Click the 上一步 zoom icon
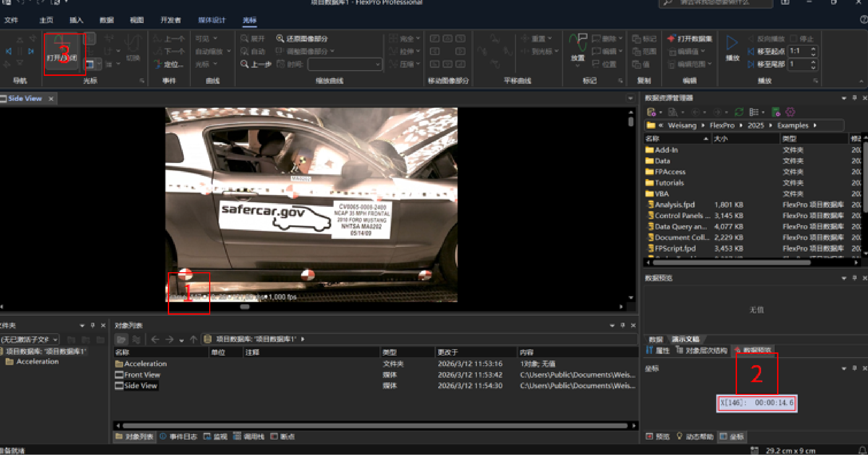 (245, 64)
